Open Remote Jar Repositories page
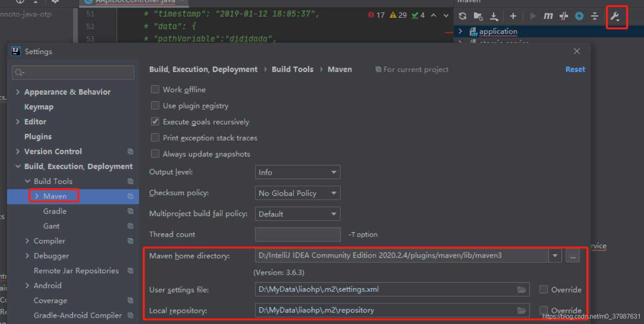The height and width of the screenshot is (324, 644). click(76, 270)
